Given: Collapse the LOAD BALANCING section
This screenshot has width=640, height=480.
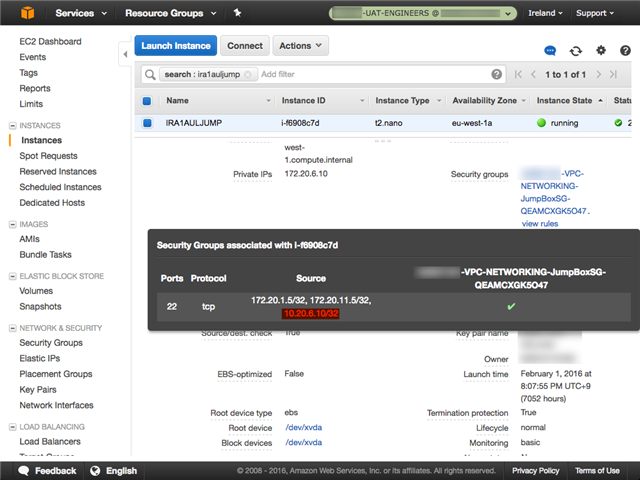Looking at the screenshot, I should pos(12,427).
